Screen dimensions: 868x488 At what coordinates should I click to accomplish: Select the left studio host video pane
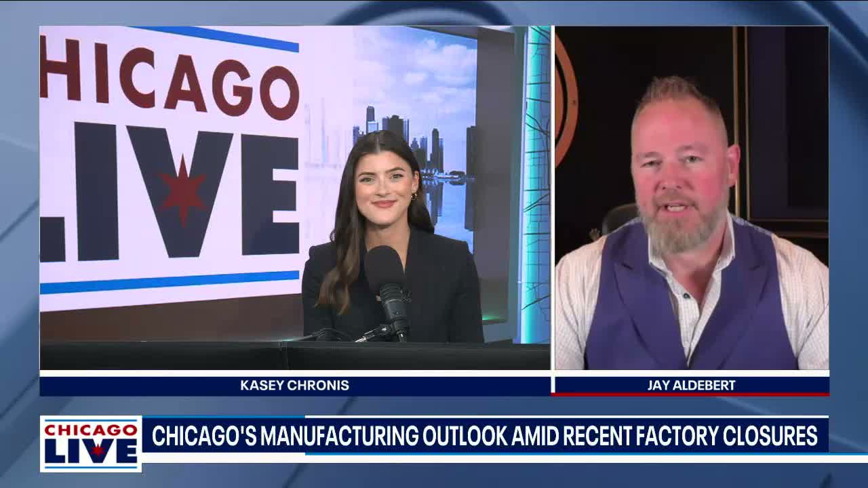click(295, 198)
